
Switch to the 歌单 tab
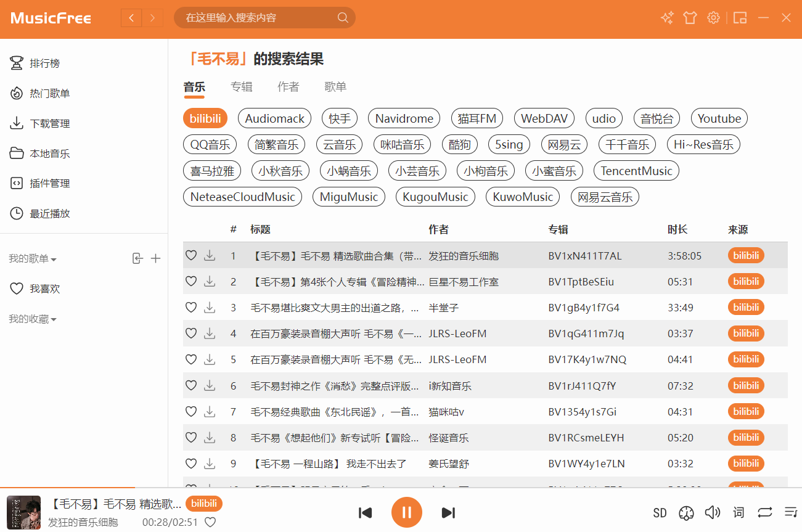pos(335,87)
